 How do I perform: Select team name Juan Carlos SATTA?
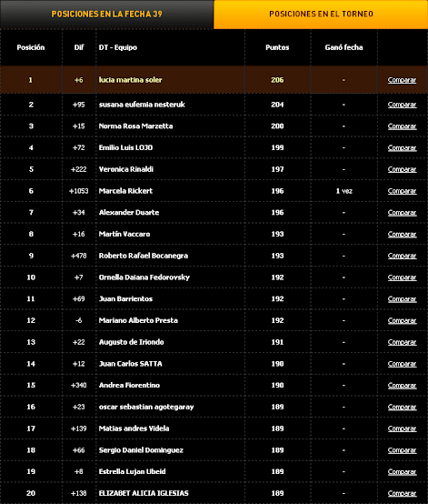130,364
